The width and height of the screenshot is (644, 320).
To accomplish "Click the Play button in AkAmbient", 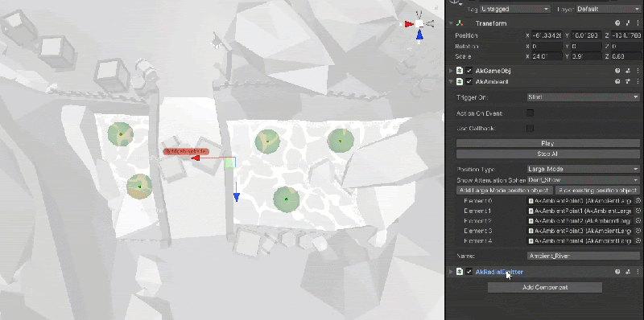I will tap(548, 143).
